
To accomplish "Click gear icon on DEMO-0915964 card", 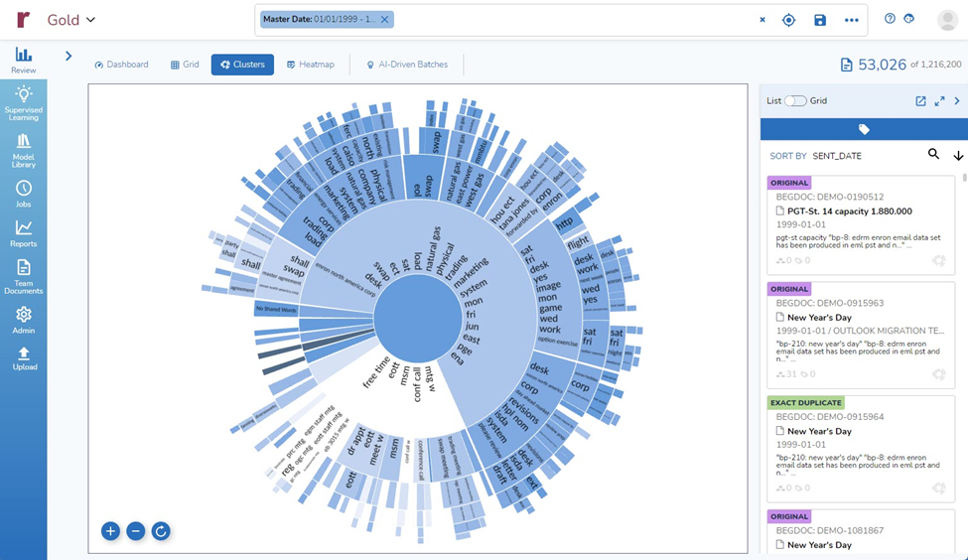I will click(x=938, y=488).
